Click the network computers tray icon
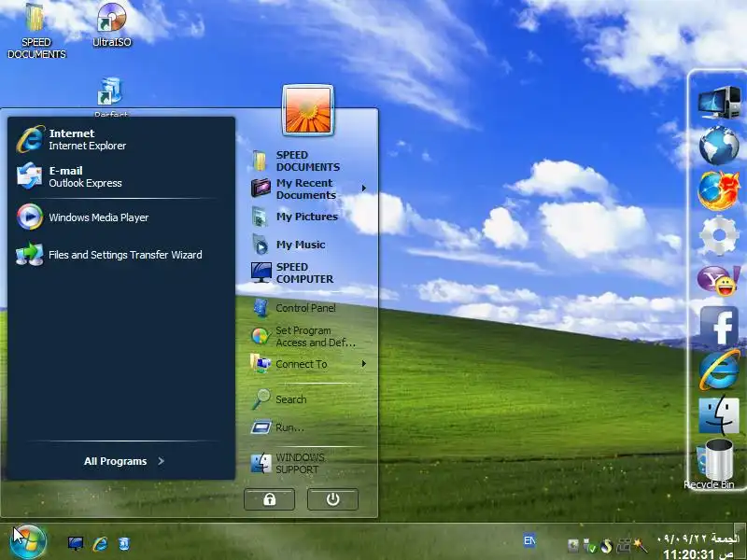The height and width of the screenshot is (560, 747). tap(624, 546)
